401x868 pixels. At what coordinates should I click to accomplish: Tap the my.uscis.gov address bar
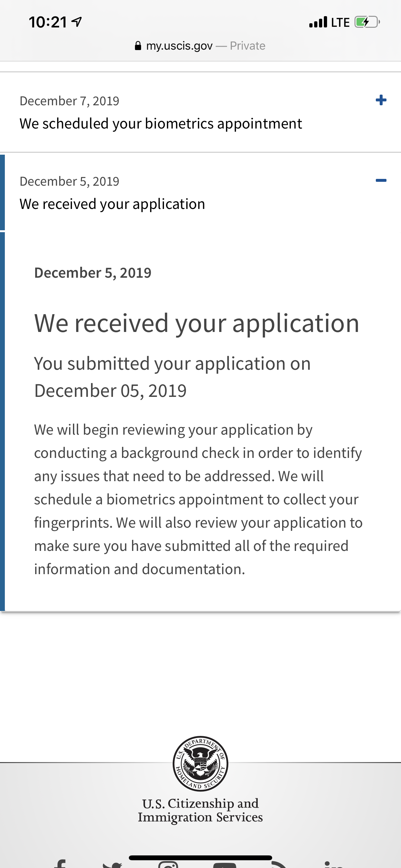point(200,46)
